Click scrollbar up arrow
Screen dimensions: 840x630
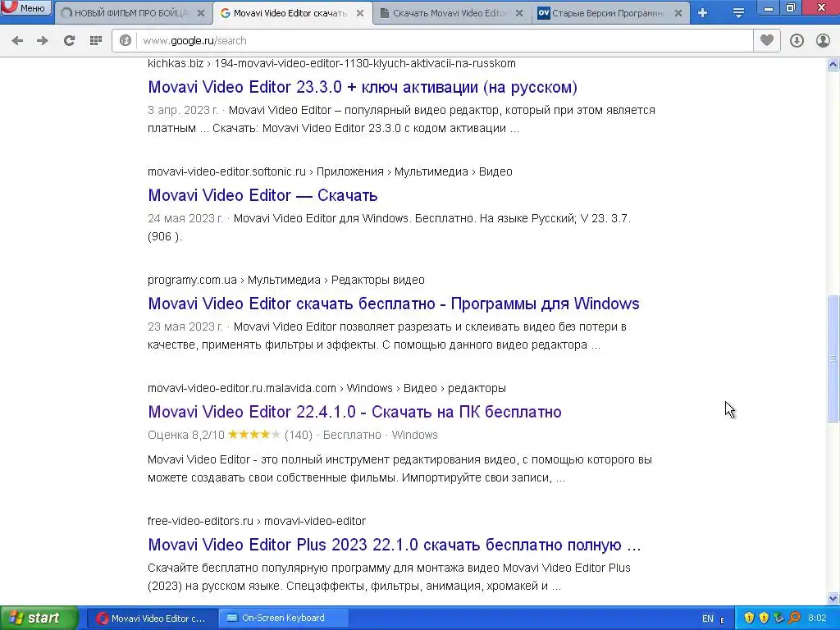tap(833, 65)
